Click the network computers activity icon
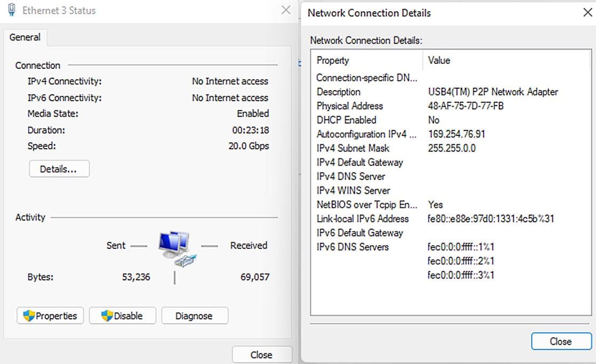Screen dimensions: 596x364 click(x=177, y=248)
